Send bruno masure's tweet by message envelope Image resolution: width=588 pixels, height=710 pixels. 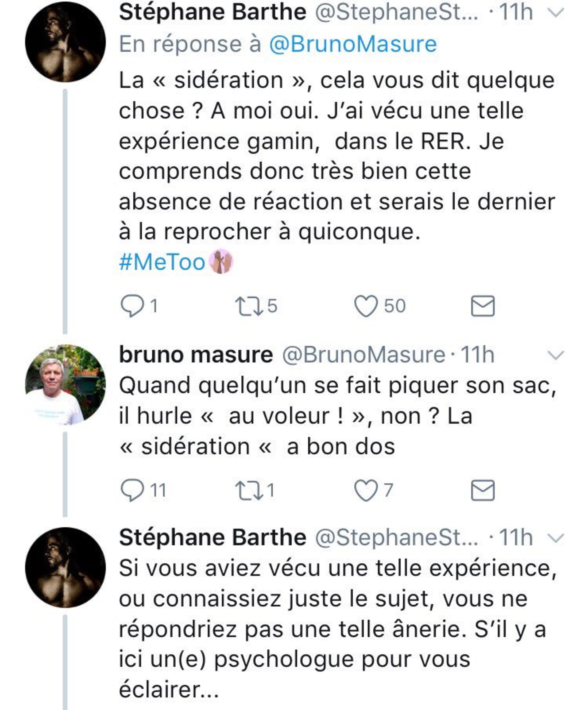point(483,490)
